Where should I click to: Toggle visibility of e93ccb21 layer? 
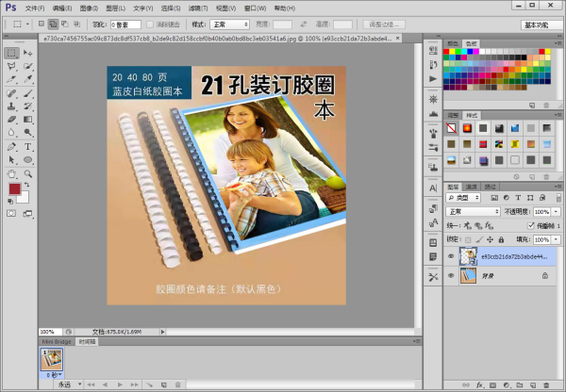coord(451,255)
